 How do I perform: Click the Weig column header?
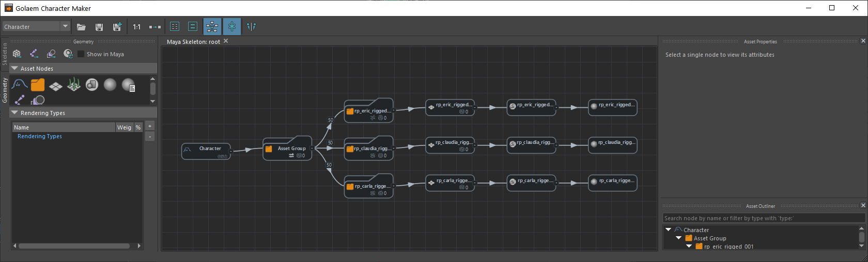[125, 127]
